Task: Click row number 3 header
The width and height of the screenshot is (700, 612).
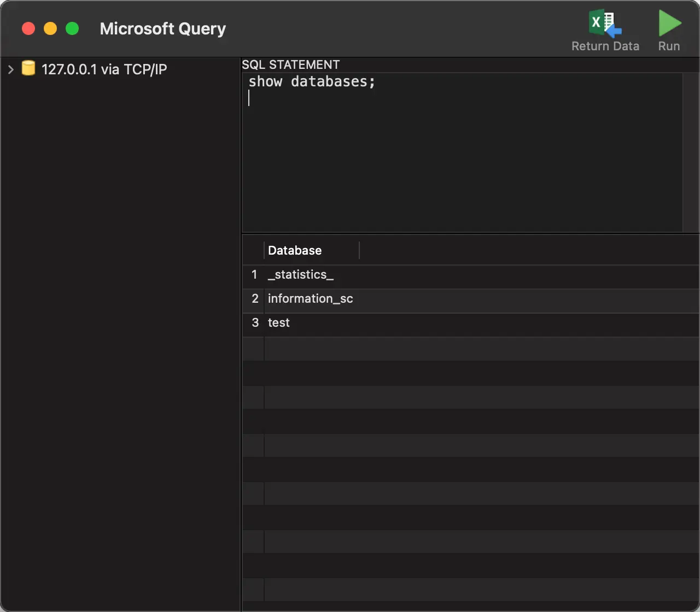Action: [254, 322]
